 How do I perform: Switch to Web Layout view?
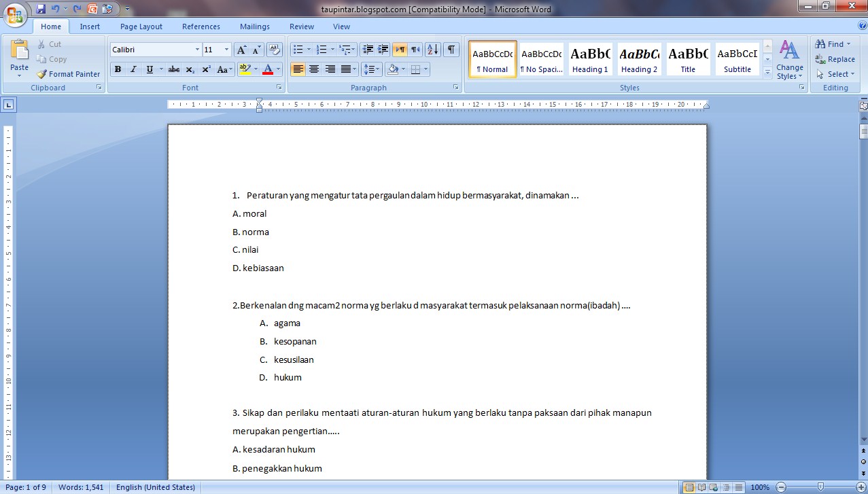pyautogui.click(x=714, y=487)
